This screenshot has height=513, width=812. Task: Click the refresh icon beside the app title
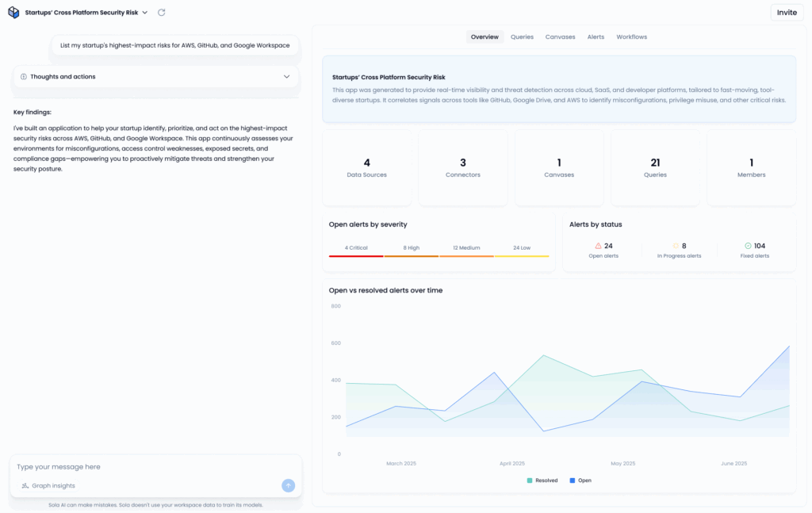(x=161, y=12)
